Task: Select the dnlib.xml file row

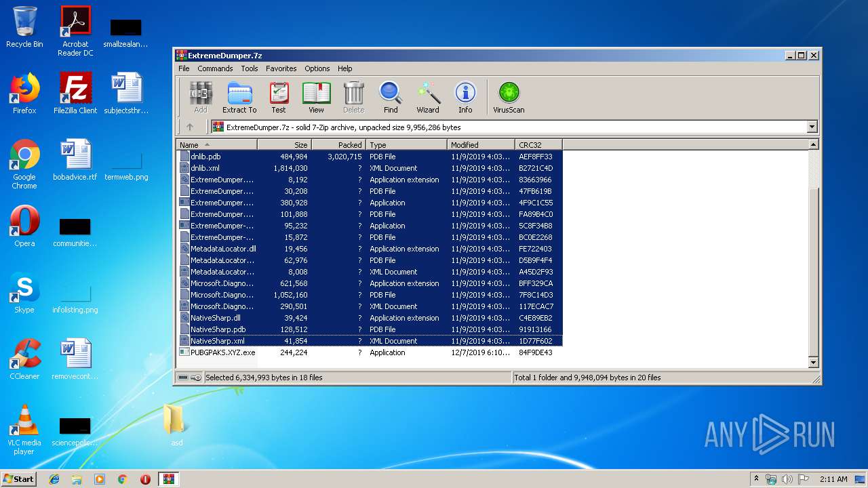Action: 370,168
